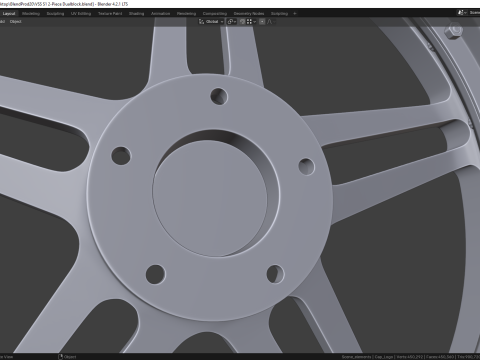Expand the snapping options dropdown
Screen dimensions: 480x360
251,22
